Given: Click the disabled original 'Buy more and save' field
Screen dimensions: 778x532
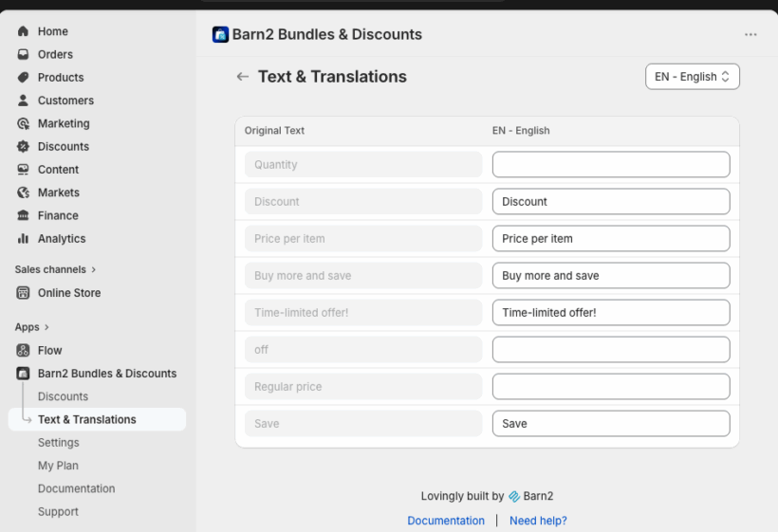Looking at the screenshot, I should point(363,276).
